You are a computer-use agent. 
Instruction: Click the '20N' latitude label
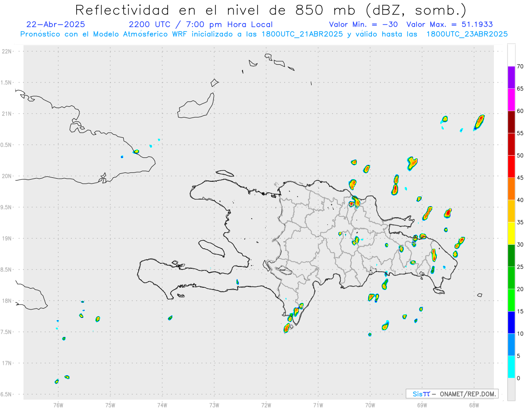point(8,176)
